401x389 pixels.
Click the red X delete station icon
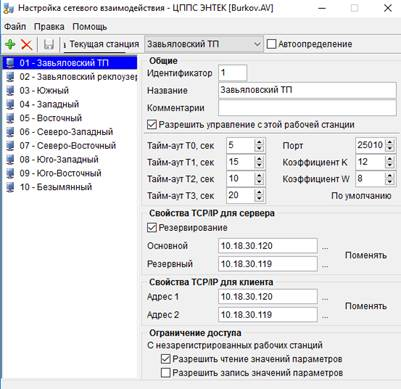pyautogui.click(x=27, y=44)
